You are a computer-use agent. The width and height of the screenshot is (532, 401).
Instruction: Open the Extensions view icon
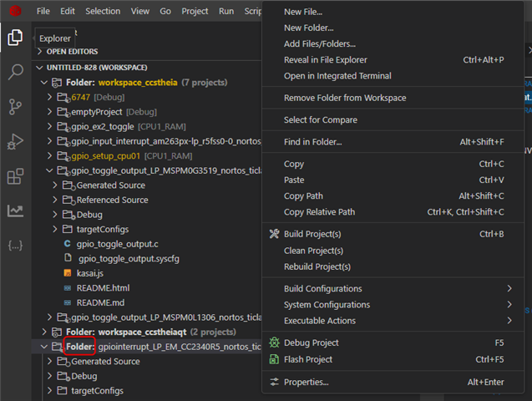pos(15,176)
